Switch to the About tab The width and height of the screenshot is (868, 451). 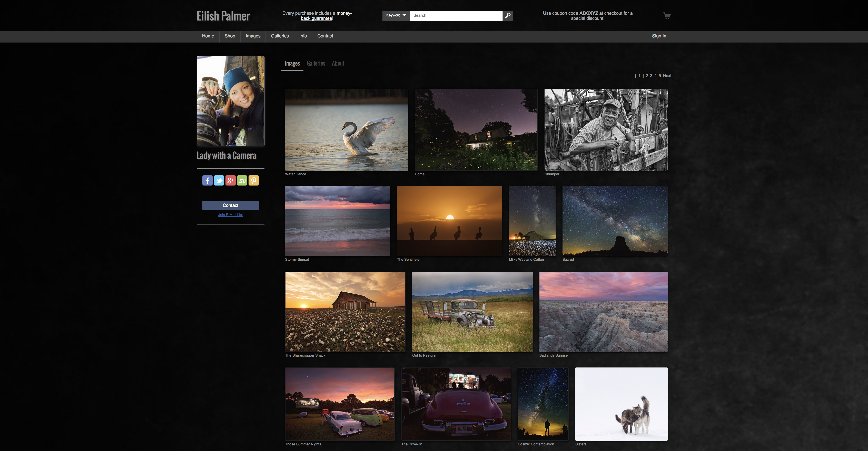[338, 63]
